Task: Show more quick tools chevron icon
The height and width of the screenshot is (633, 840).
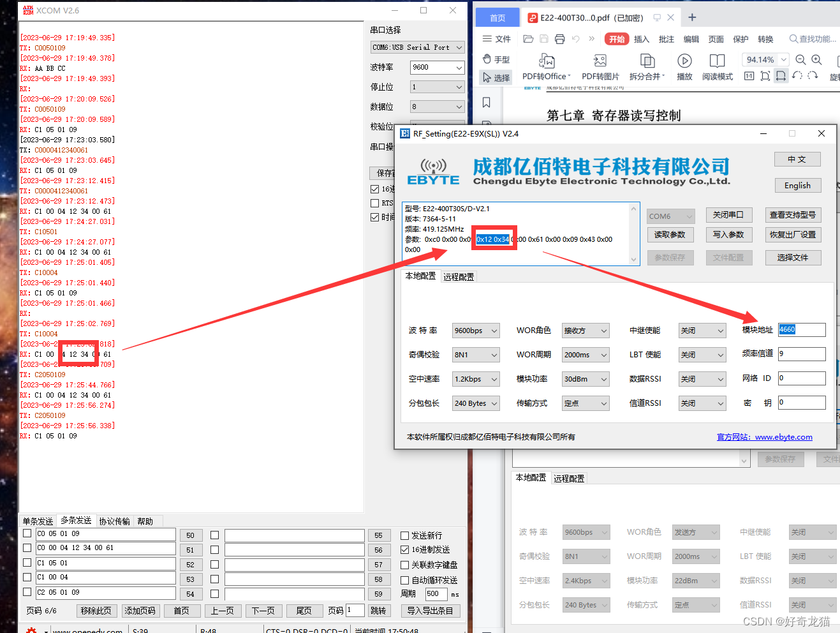Action: click(591, 39)
